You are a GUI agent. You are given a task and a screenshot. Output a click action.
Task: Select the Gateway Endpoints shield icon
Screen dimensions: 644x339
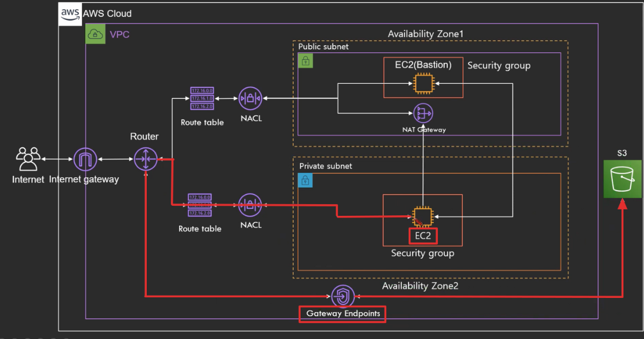point(343,296)
